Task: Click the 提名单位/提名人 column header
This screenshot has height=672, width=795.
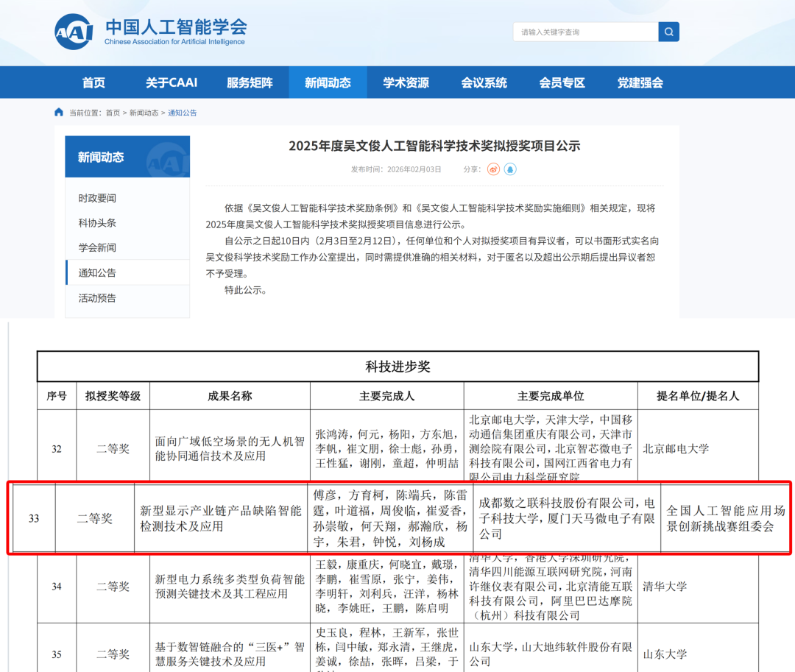Action: tap(698, 396)
